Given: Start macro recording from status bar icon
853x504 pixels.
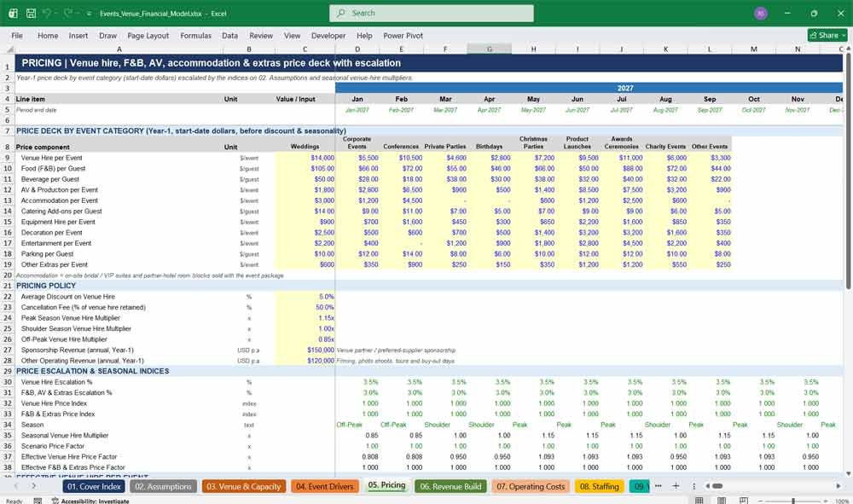Looking at the screenshot, I should 38,501.
